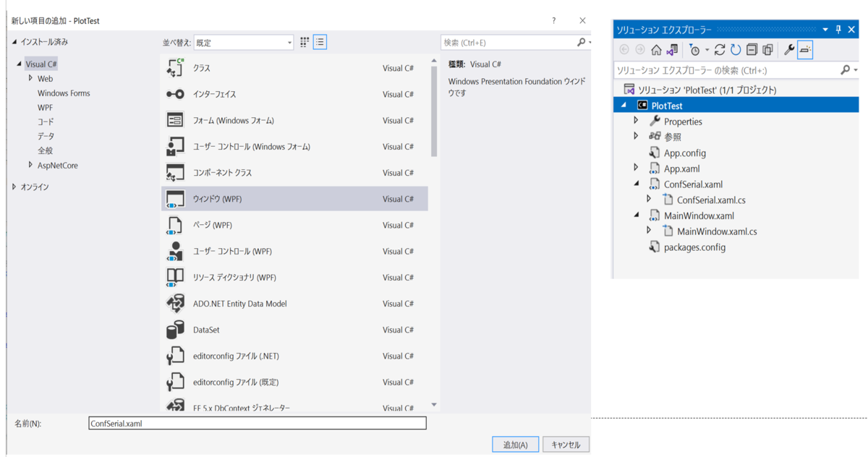
Task: Switch templates to small icons view
Action: (x=304, y=42)
